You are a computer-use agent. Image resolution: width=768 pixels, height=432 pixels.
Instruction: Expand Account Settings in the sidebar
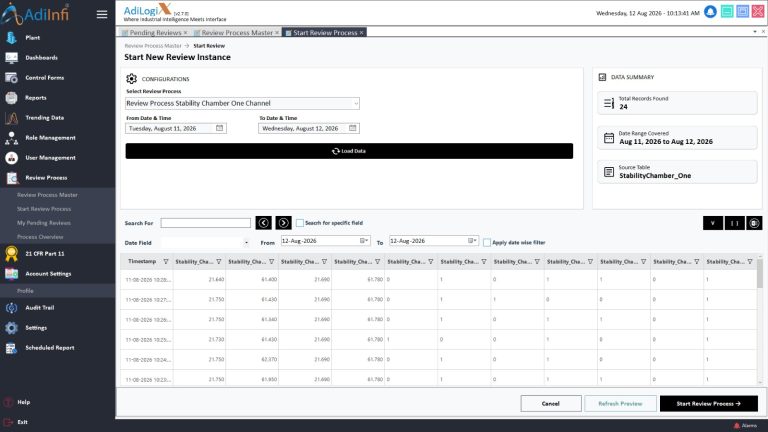[48, 274]
